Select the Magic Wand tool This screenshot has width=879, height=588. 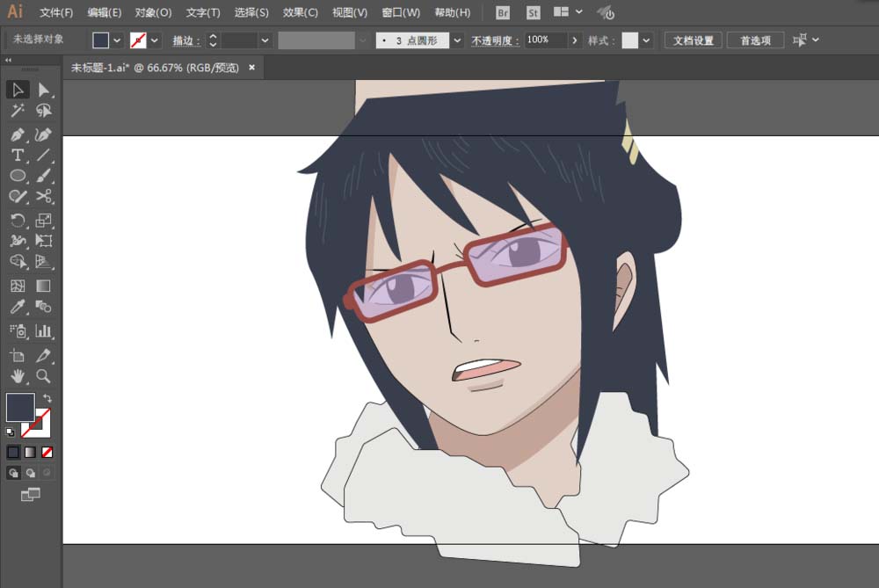(18, 111)
